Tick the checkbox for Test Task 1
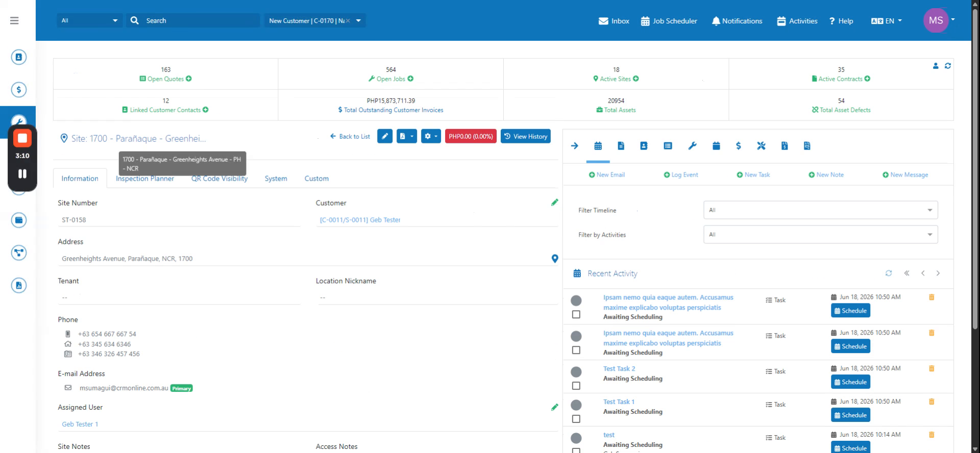 [x=576, y=419]
